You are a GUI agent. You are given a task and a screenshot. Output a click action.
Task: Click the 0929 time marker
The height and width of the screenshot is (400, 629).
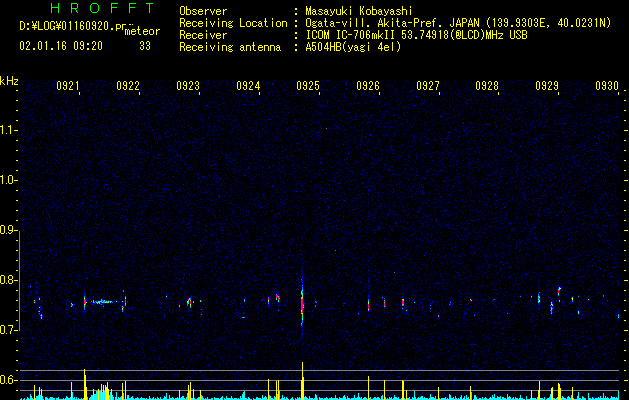click(547, 85)
